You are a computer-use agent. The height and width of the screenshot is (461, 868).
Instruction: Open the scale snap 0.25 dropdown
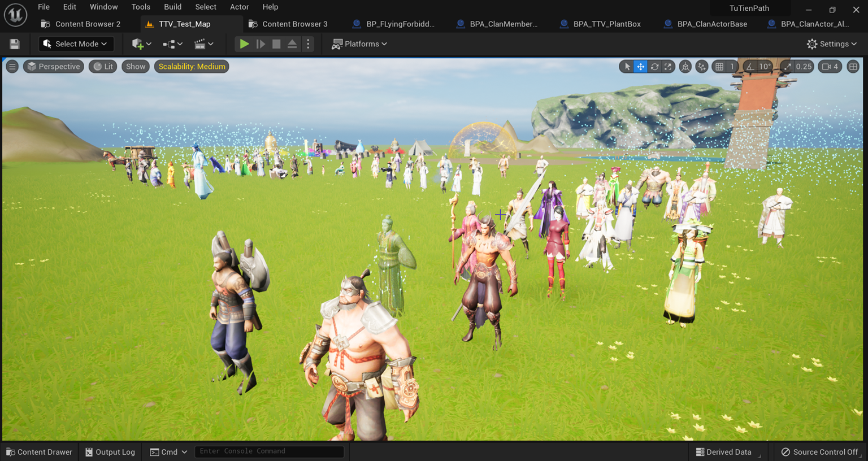804,67
